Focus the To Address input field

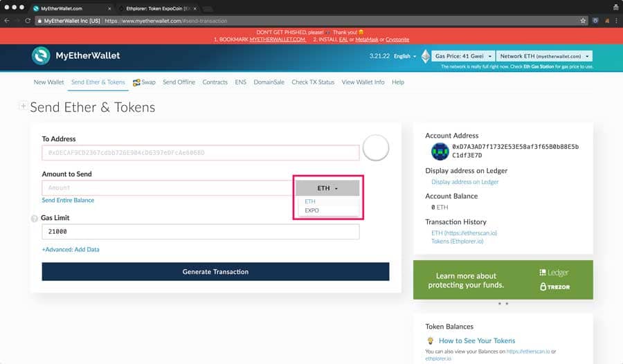pos(201,153)
